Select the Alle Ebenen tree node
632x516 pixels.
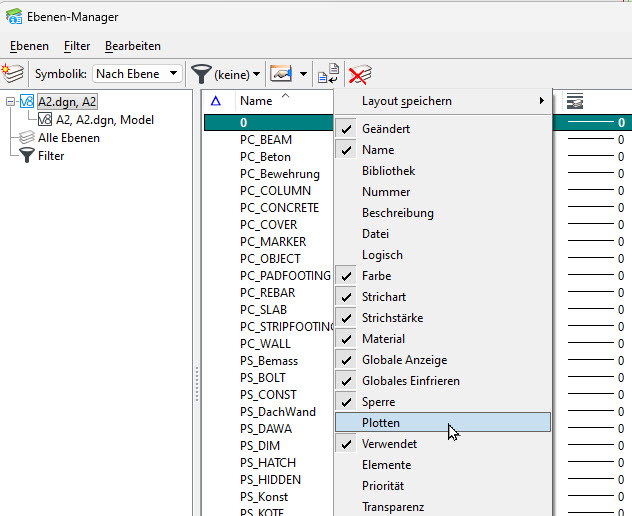pyautogui.click(x=68, y=138)
